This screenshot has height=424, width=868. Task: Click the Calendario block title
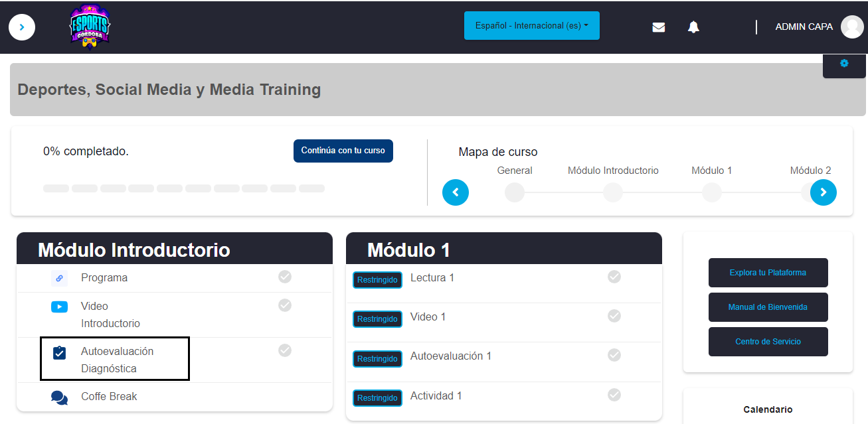[768, 409]
